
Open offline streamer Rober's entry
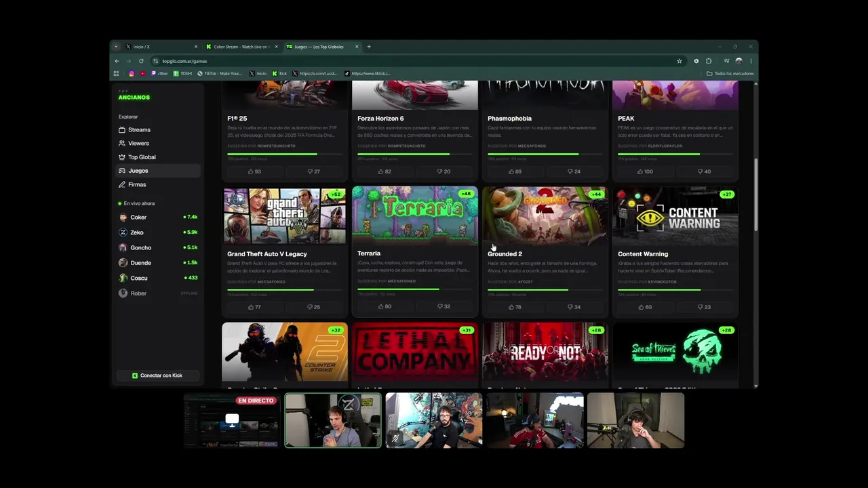[158, 293]
